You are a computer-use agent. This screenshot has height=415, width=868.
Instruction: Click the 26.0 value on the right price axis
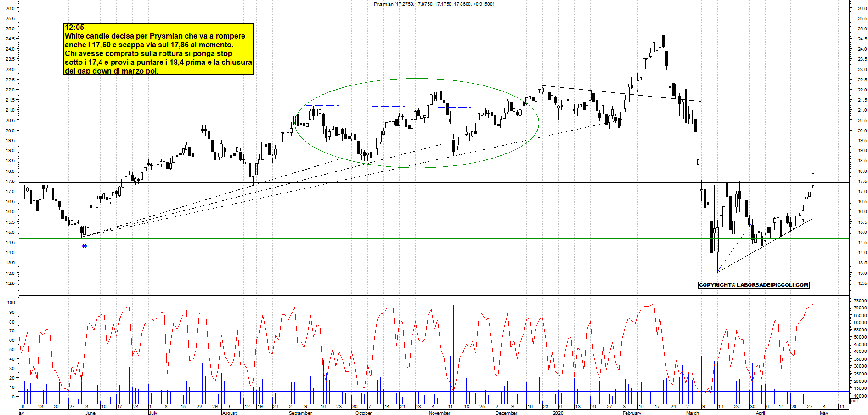pos(862,8)
